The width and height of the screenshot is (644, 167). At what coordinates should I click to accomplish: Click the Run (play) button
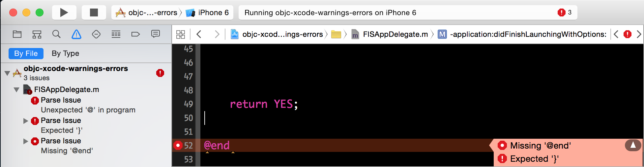(64, 12)
